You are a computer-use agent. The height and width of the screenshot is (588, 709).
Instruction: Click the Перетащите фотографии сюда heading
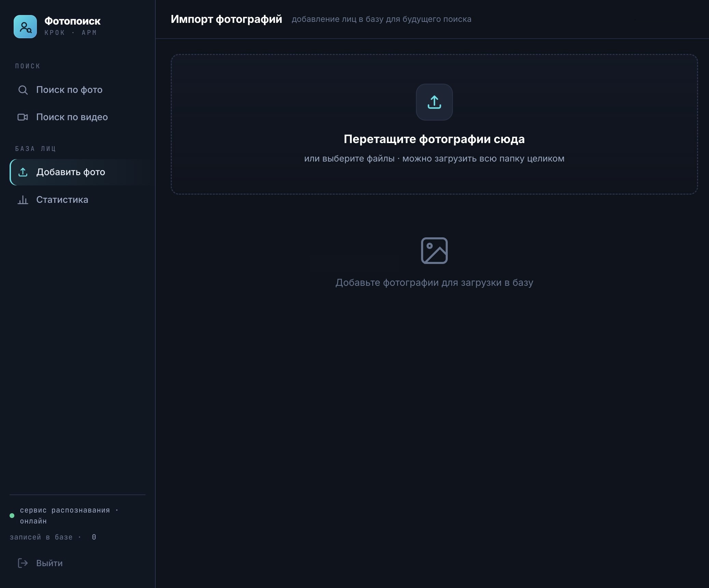point(434,139)
